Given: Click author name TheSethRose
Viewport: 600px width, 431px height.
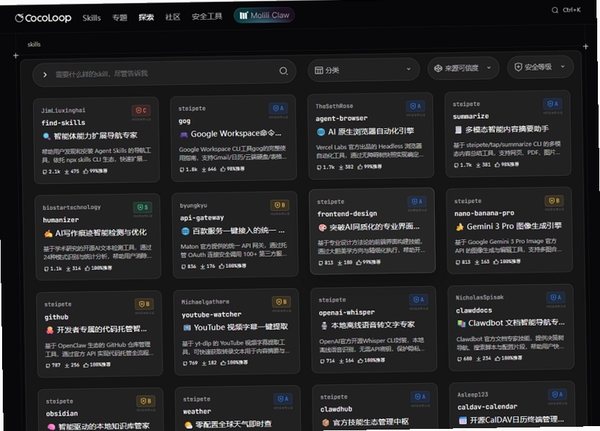Looking at the screenshot, I should 334,106.
